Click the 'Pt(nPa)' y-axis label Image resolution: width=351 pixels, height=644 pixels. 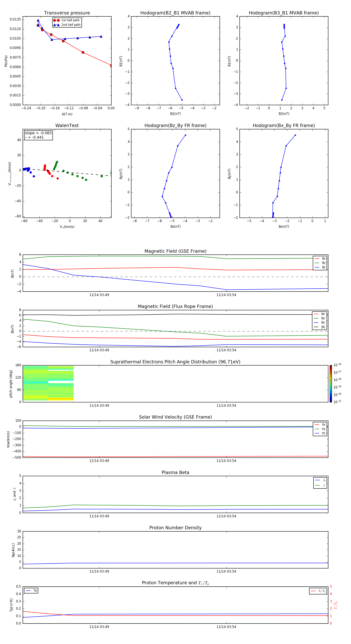(6, 61)
